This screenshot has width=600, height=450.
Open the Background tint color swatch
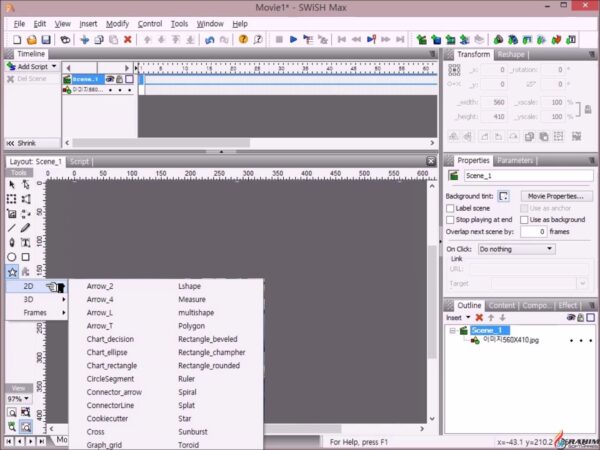coord(504,196)
